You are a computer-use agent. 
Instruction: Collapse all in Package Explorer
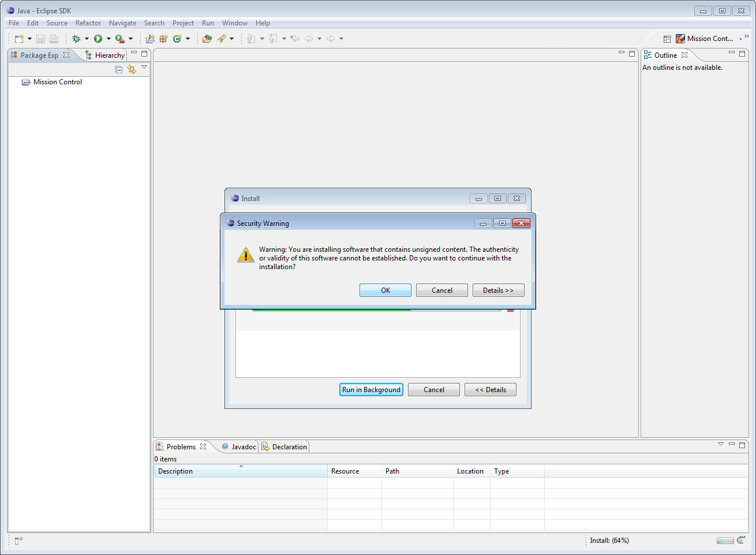tap(119, 69)
